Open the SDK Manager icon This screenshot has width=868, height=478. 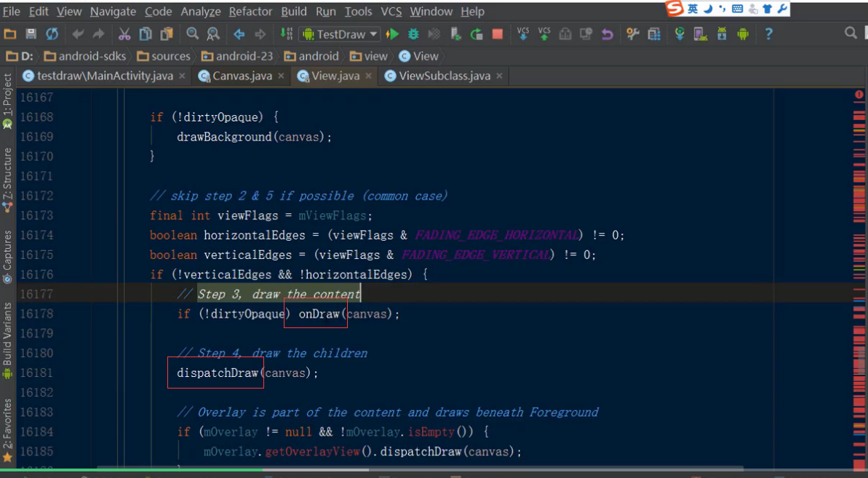[x=722, y=34]
